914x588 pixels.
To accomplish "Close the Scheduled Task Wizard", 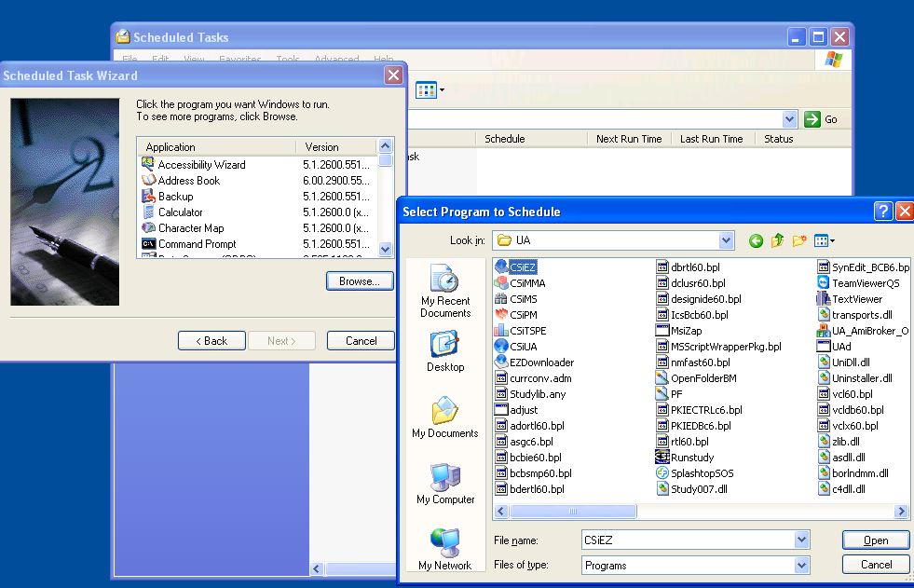I will coord(393,75).
